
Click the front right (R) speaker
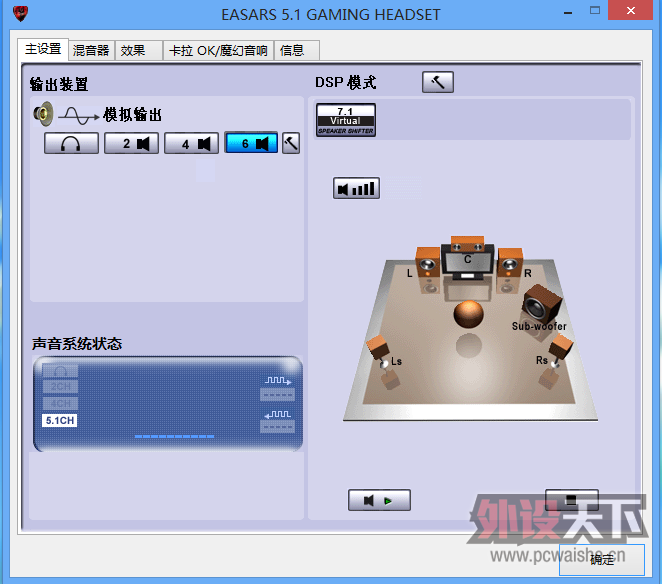point(510,266)
